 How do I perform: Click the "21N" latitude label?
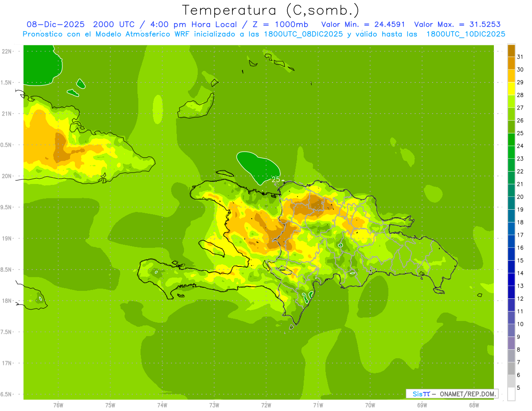pos(7,114)
